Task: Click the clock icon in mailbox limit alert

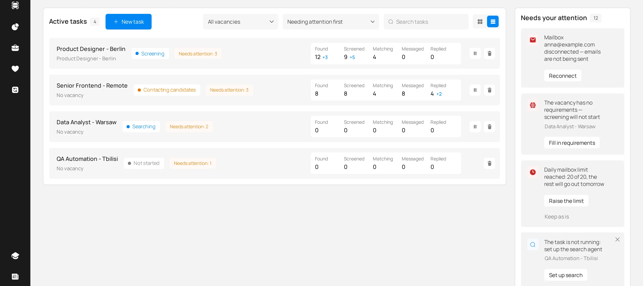Action: click(x=532, y=172)
